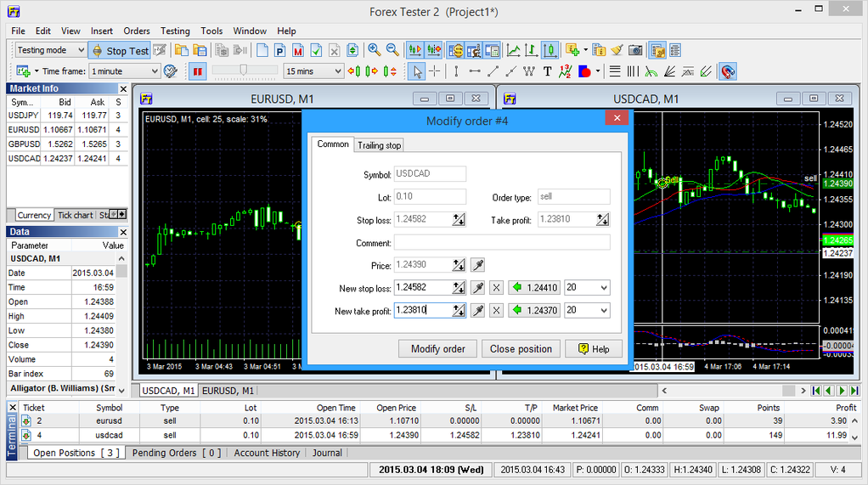Viewport: 868px width, 485px height.
Task: Open the Testing menu
Action: pos(175,31)
